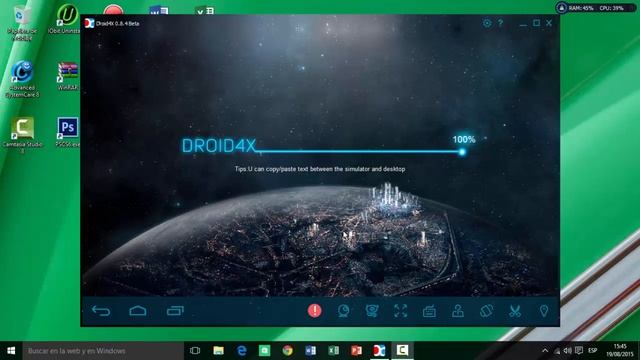
Task: Switch to Camtasia taskbar button
Action: tap(402, 351)
